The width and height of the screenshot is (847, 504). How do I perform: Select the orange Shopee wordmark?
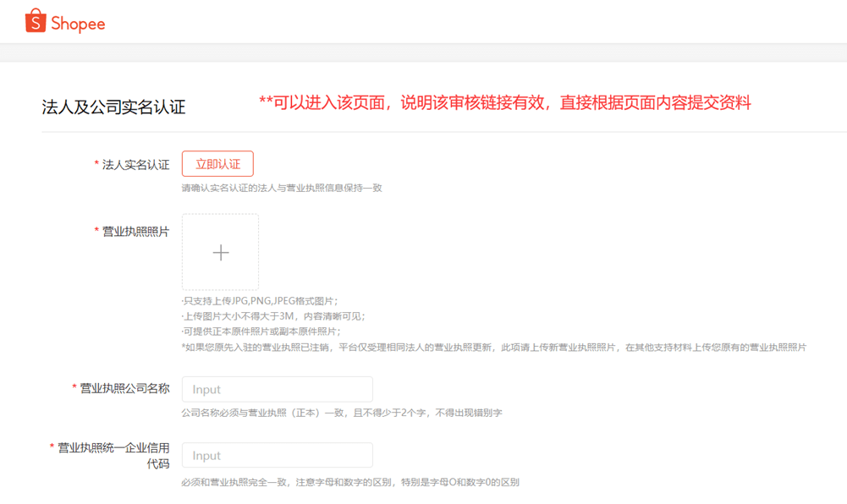coord(80,24)
